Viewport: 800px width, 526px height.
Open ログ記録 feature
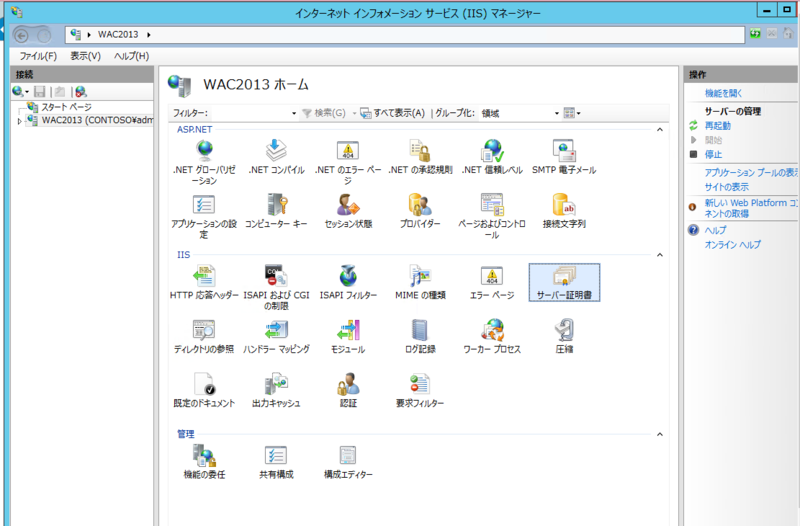point(420,336)
